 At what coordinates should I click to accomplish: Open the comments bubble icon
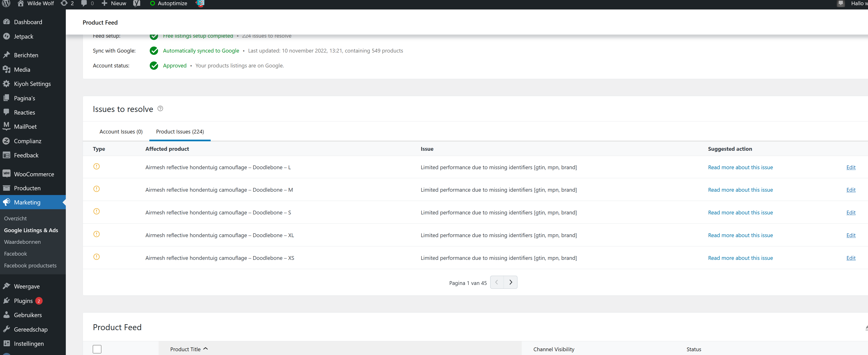tap(84, 3)
